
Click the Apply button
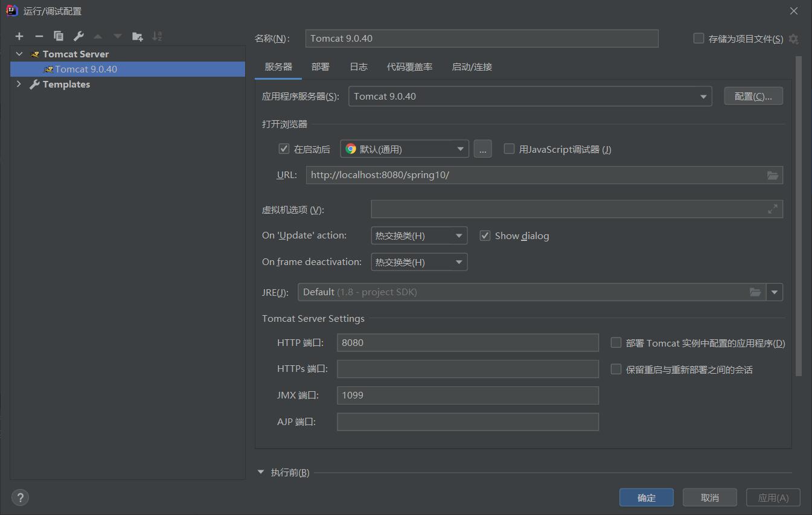[x=773, y=497]
